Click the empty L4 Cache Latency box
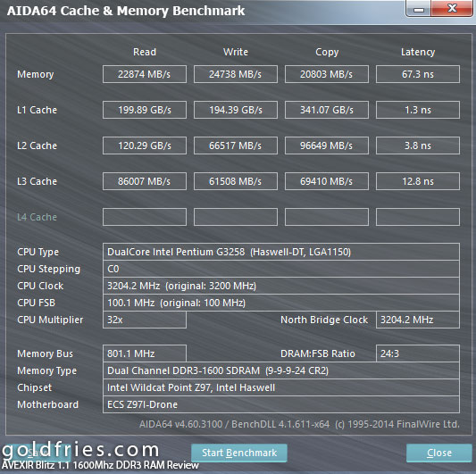Image resolution: width=476 pixels, height=474 pixels. point(418,217)
